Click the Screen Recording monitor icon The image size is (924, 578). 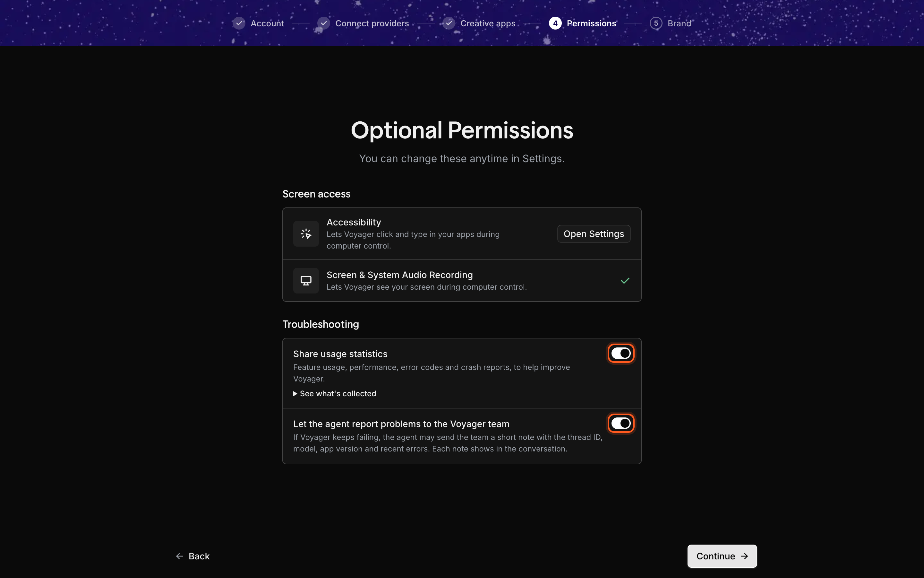point(306,281)
